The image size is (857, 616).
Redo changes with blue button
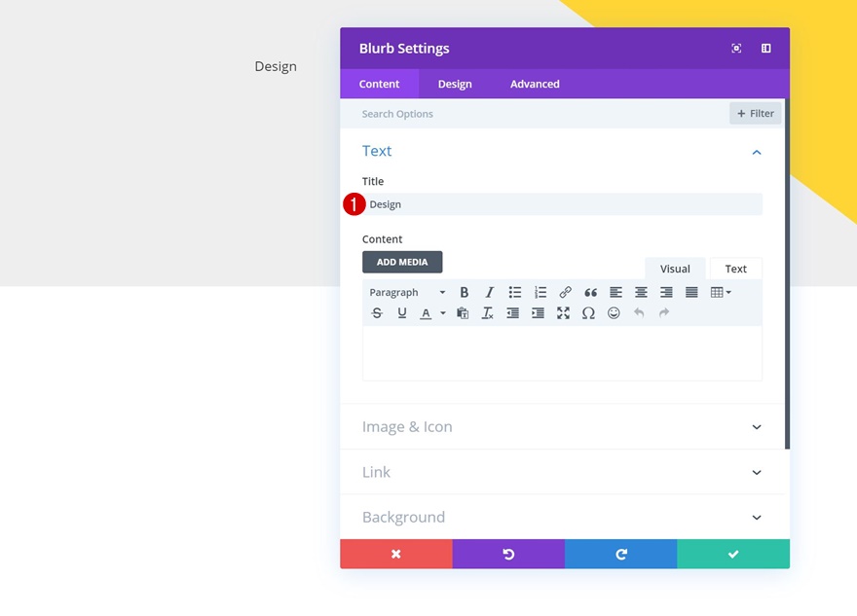click(621, 555)
